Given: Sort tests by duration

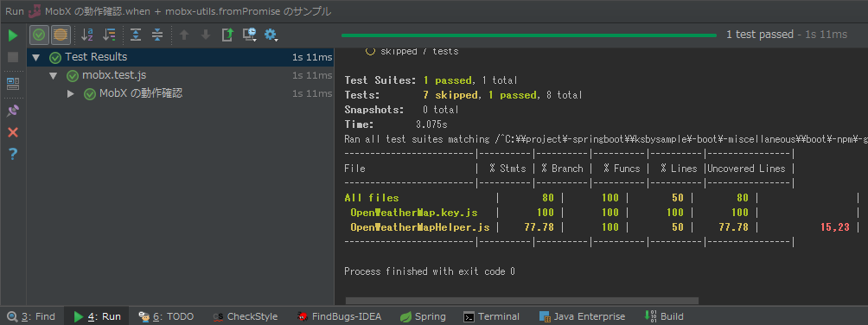Looking at the screenshot, I should click(110, 35).
